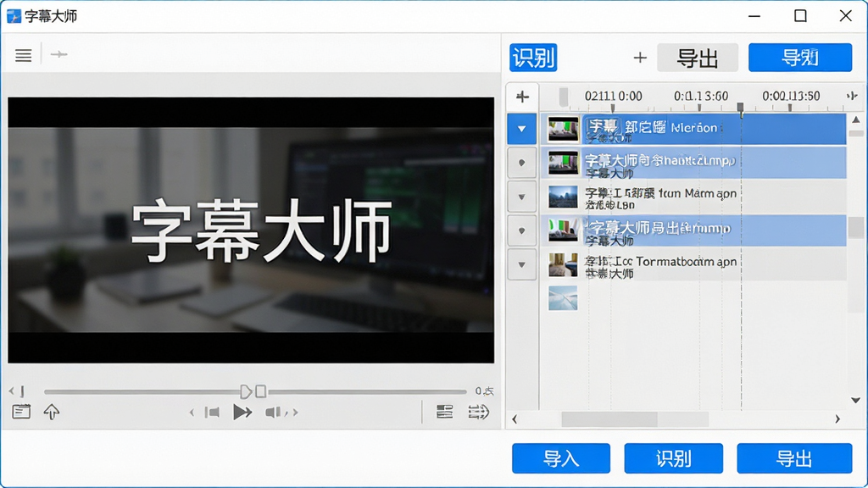Click the square handle on the video seek bar
The height and width of the screenshot is (488, 868).
(261, 391)
